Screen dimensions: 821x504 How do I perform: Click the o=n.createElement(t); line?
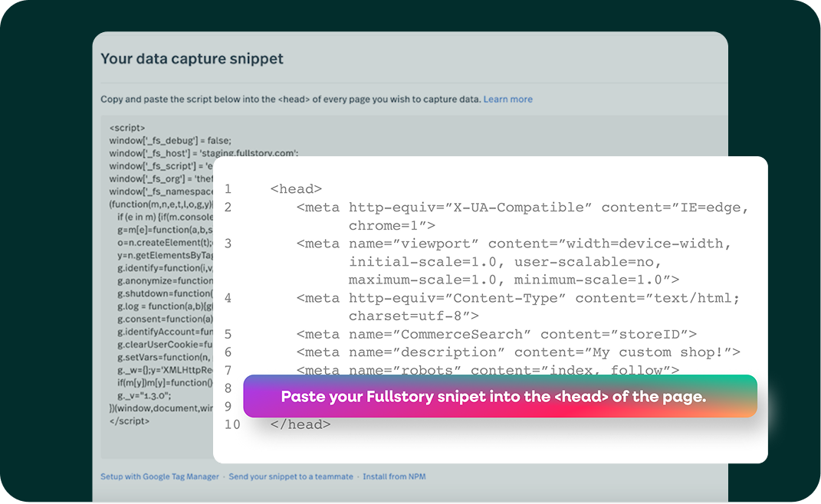[165, 243]
